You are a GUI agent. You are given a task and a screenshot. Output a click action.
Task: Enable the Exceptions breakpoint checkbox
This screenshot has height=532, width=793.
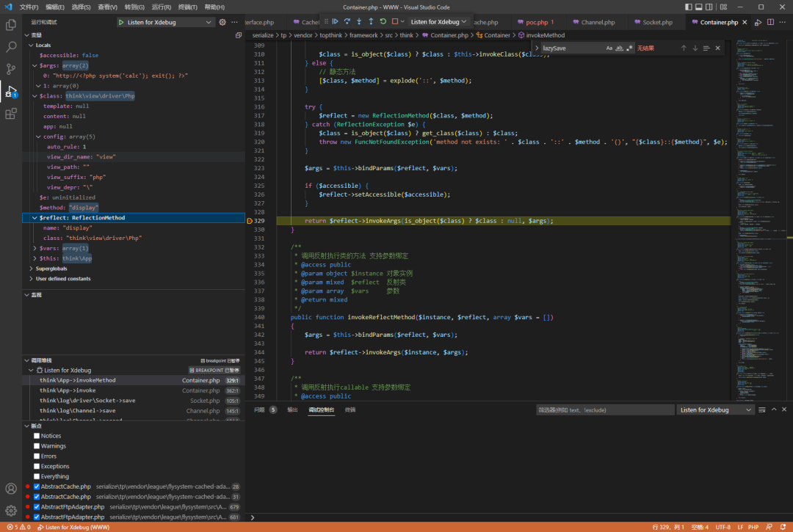37,466
